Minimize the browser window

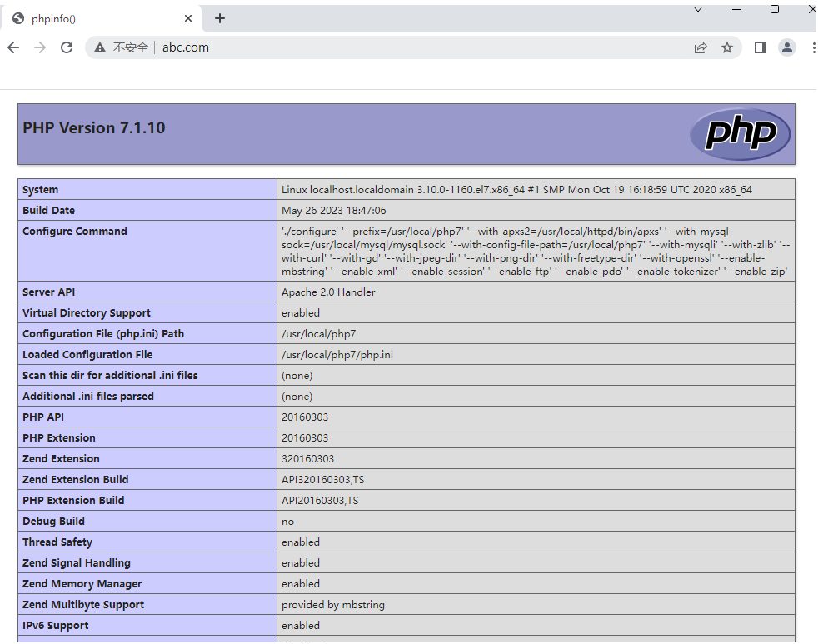click(x=736, y=9)
